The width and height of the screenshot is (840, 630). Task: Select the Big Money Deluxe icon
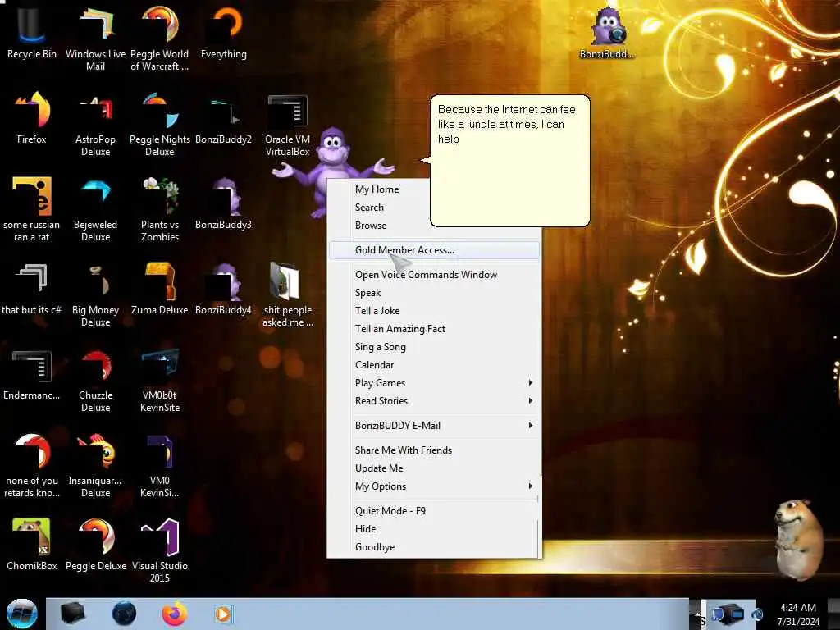coord(95,293)
